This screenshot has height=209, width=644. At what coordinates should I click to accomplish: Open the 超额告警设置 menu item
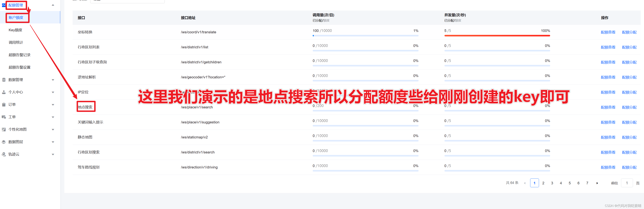19,67
